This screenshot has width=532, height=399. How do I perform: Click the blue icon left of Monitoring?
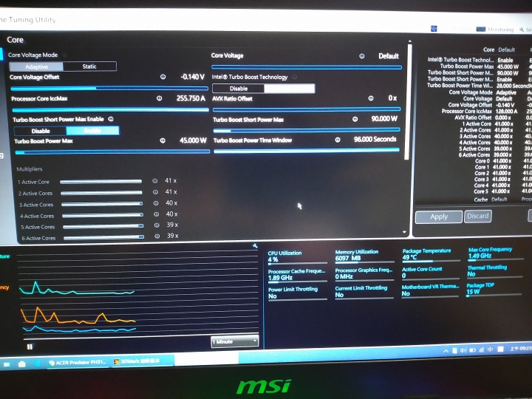(434, 29)
